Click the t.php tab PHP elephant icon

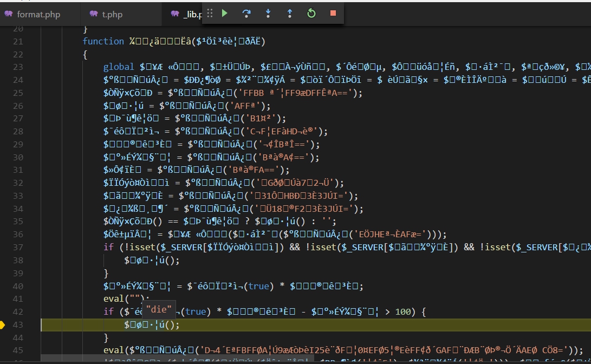[x=94, y=14]
